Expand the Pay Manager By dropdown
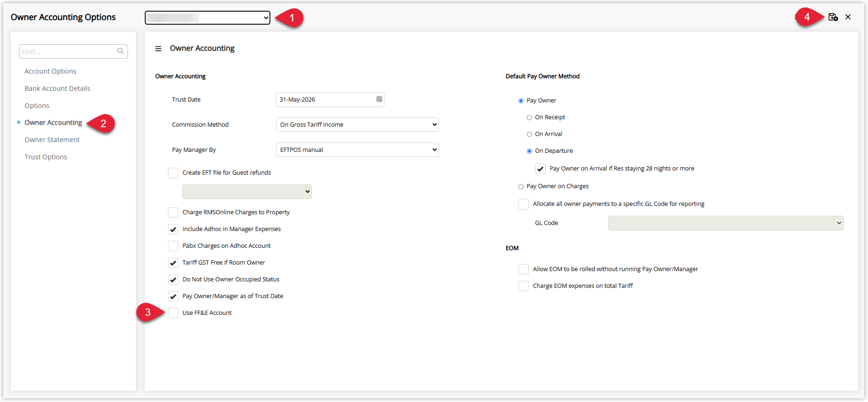868x402 pixels. tap(357, 150)
